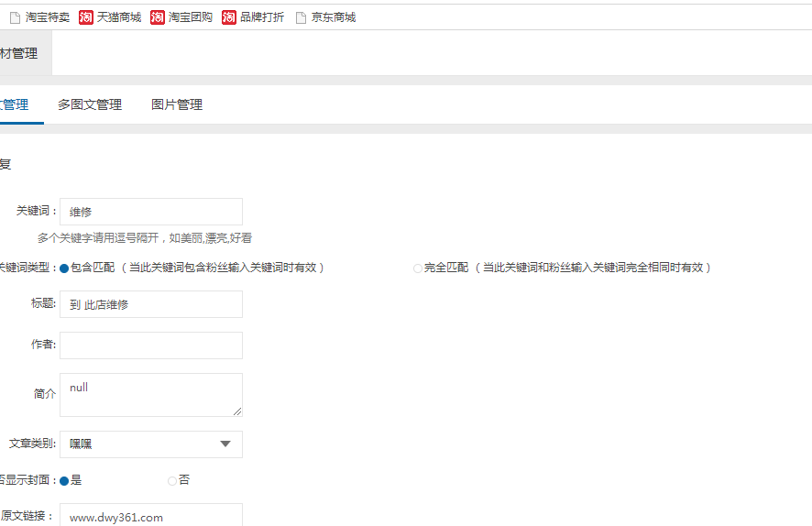The width and height of the screenshot is (812, 526).
Task: Open the 京东商城 bookmark
Action: (325, 17)
